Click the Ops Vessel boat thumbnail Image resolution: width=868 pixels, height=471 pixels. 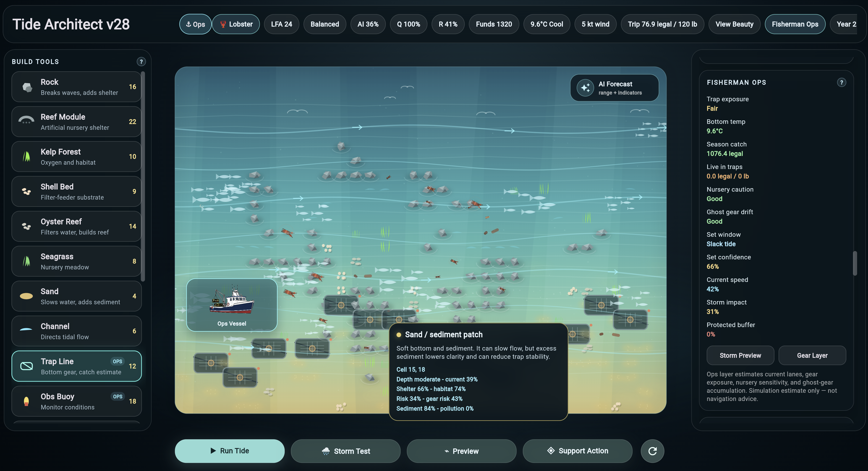[x=232, y=305]
